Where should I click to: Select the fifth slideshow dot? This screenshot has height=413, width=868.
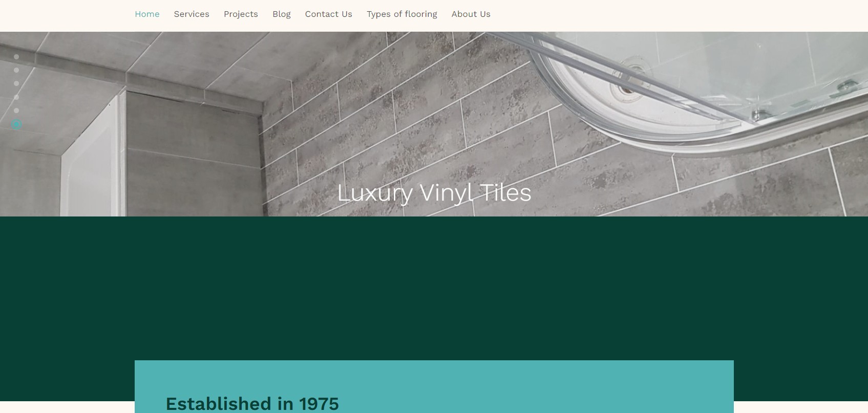tap(16, 111)
